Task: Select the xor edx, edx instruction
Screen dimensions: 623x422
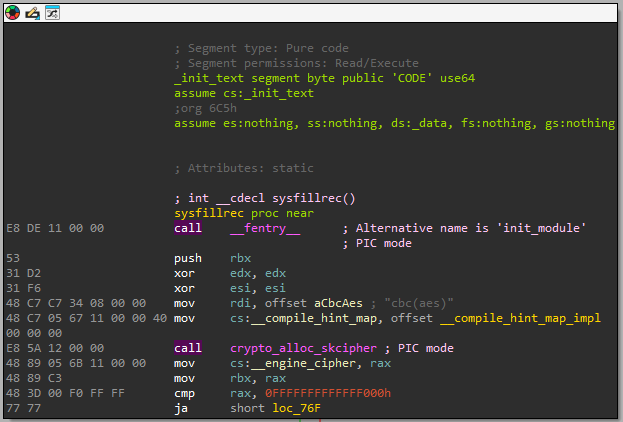Action: tap(230, 273)
